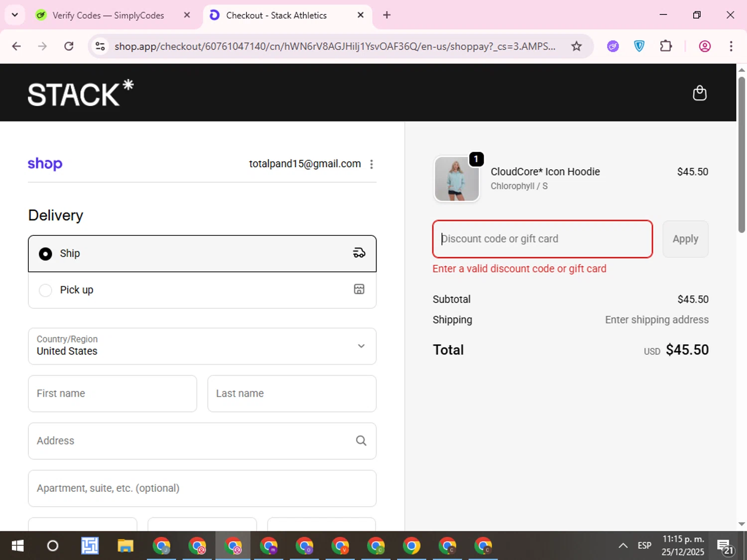
Task: Click the CloudCore* Icon Hoodie product name
Action: 545,172
